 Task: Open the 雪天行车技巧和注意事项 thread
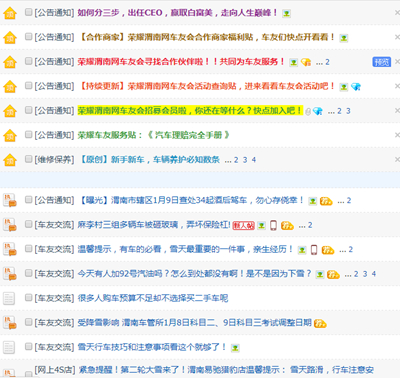[152, 347]
